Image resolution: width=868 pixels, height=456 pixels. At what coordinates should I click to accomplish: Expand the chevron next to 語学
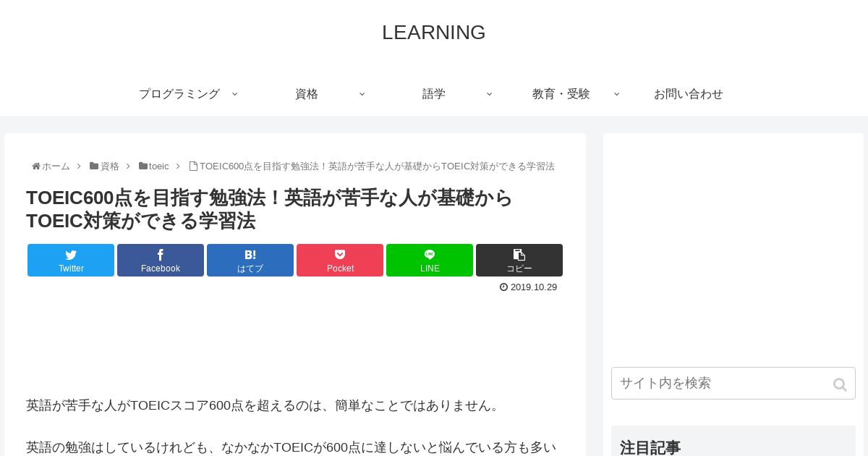[489, 93]
